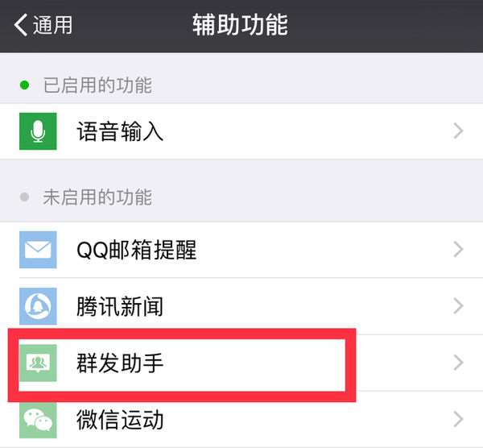Expand 腾讯新闻 via its right chevron

point(458,306)
